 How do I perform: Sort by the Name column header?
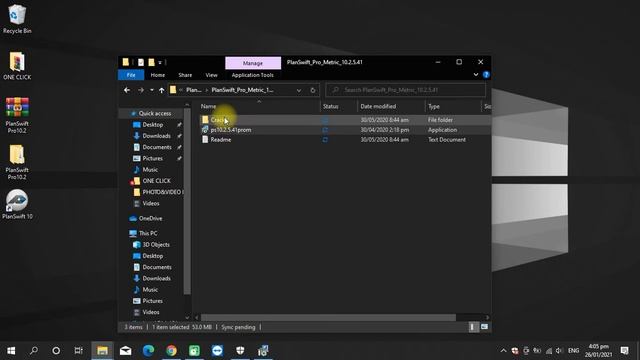pyautogui.click(x=260, y=106)
